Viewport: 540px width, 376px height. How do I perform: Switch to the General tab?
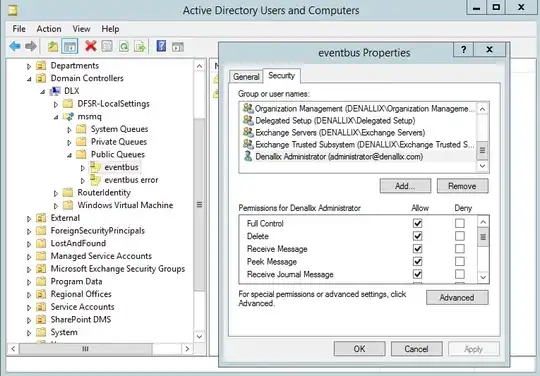click(246, 76)
